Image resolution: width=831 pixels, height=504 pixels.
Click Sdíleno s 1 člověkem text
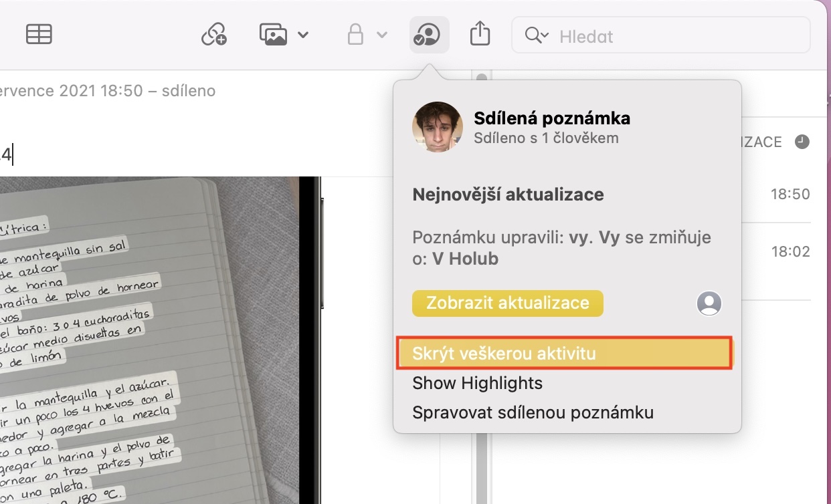coord(546,138)
